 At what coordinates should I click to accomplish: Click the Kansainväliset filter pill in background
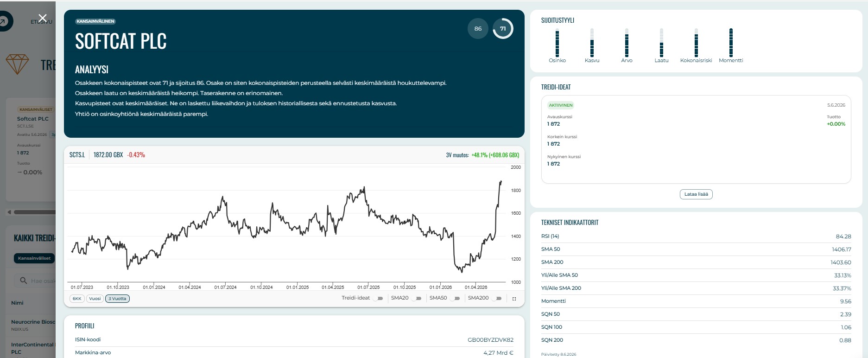pos(34,258)
